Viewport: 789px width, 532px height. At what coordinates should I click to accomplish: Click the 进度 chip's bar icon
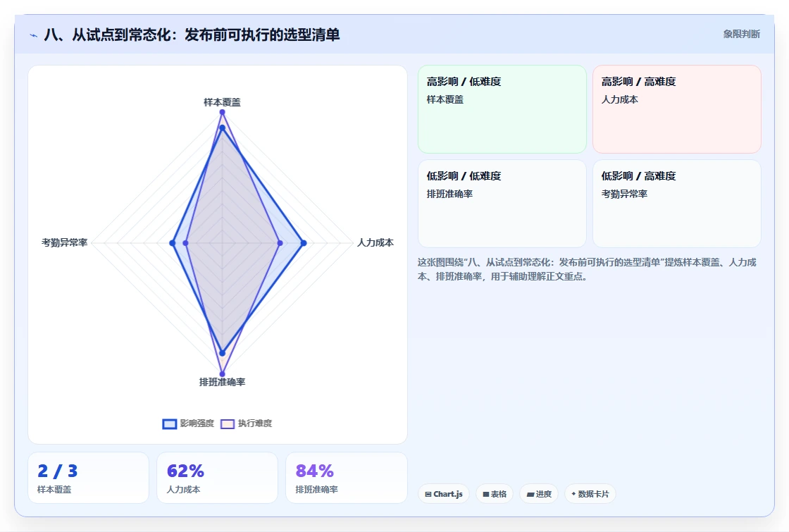coord(530,494)
